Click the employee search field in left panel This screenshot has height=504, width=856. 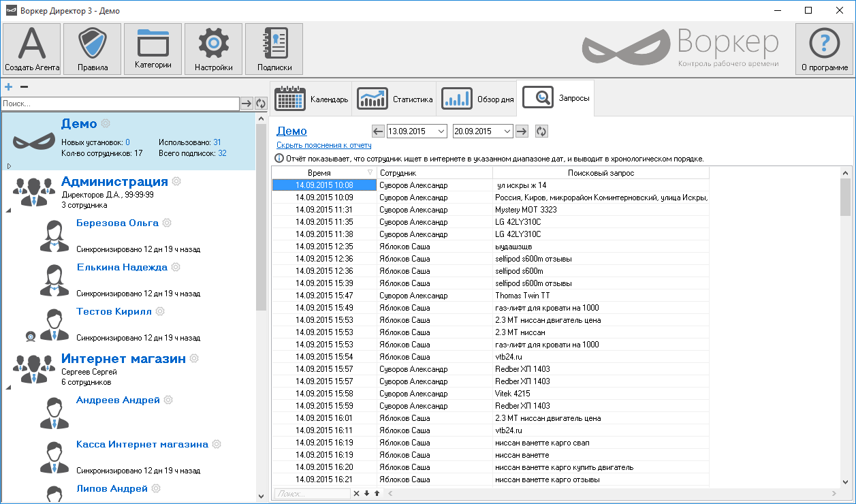tap(120, 104)
